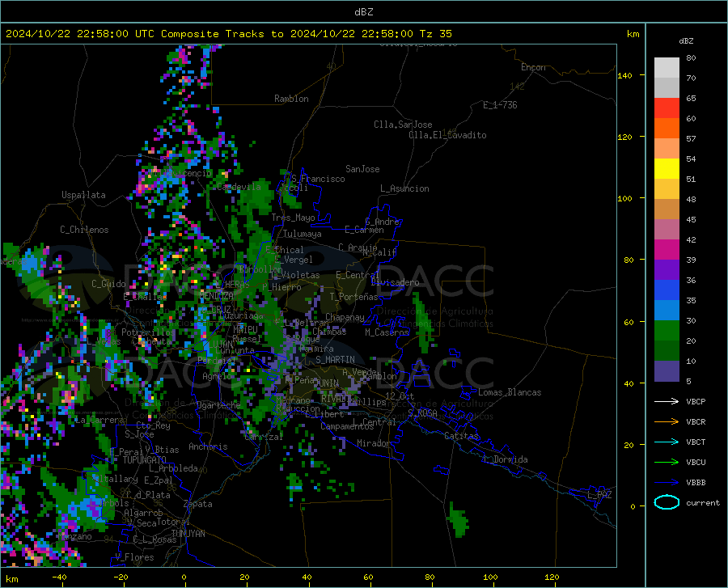Screen dimensions: 728x588
Task: Click the 'Potrerillos' place label
Action: coord(148,332)
